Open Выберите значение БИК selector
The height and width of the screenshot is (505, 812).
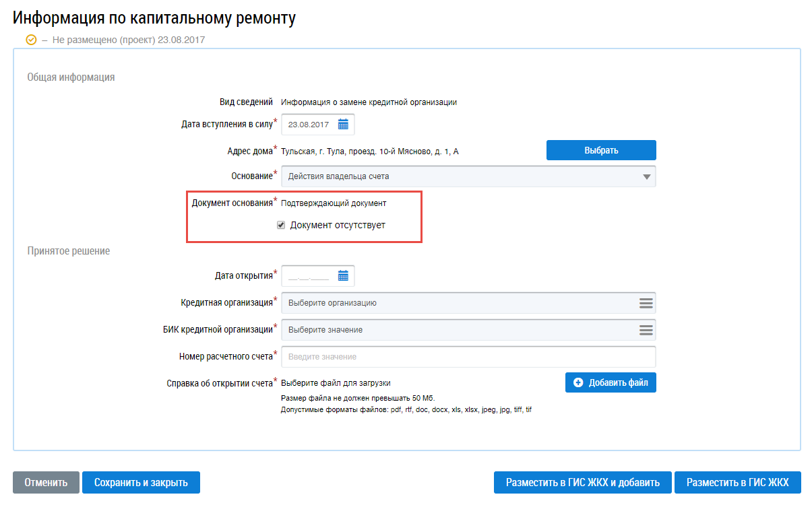(458, 330)
